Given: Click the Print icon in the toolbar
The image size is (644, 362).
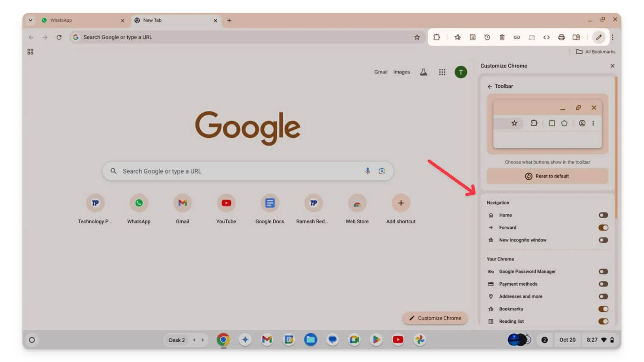Looking at the screenshot, I should point(561,37).
